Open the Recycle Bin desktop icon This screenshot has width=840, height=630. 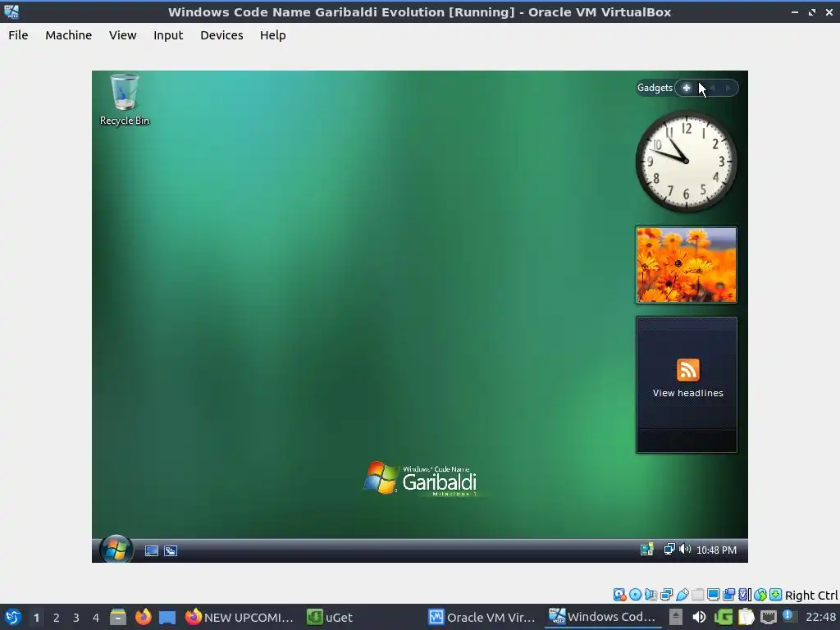pos(125,99)
